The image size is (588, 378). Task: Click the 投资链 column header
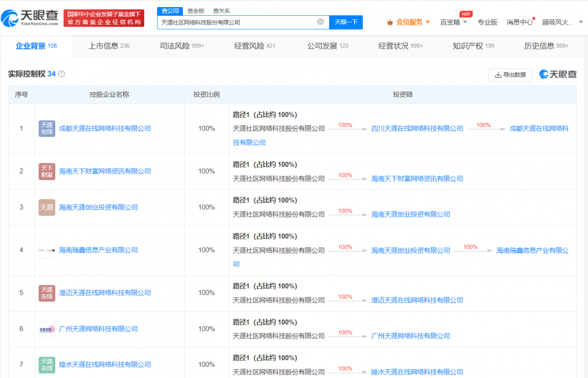(402, 95)
